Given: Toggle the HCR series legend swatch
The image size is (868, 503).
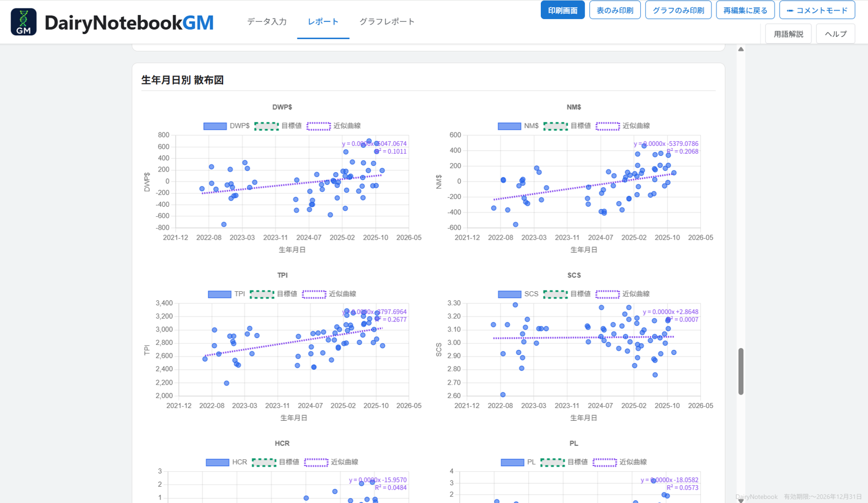Looking at the screenshot, I should [218, 462].
